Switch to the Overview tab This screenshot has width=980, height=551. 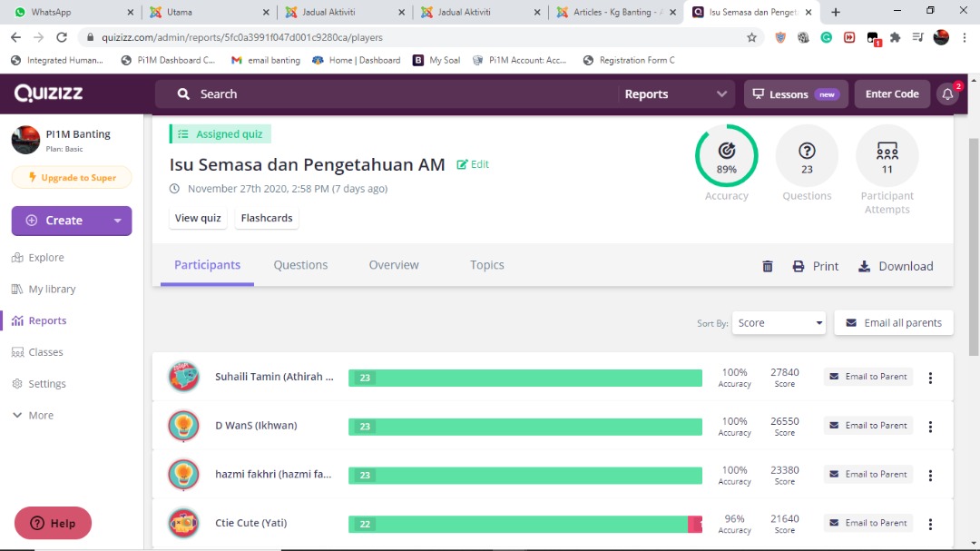[394, 265]
